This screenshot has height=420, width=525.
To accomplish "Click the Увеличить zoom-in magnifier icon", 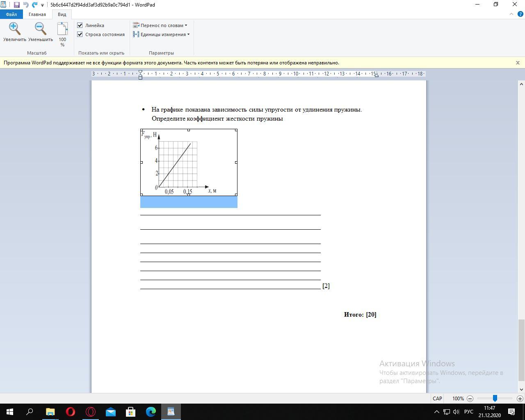I will tap(15, 29).
